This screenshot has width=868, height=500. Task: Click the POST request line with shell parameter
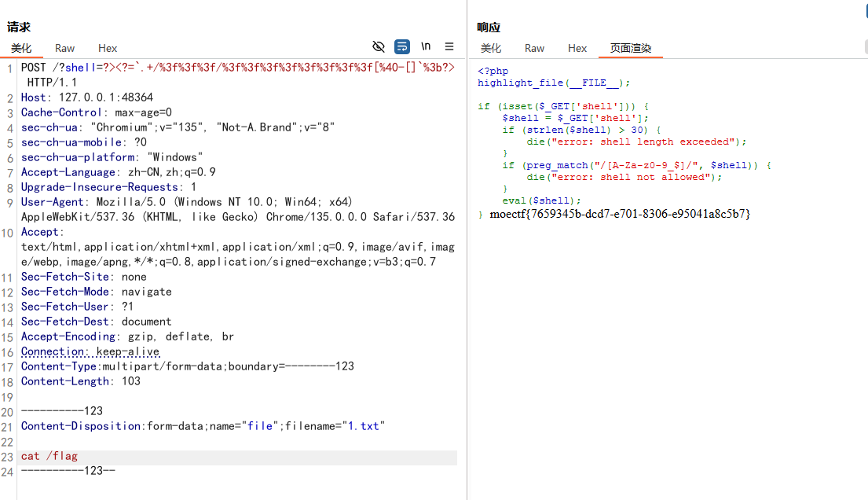pos(236,68)
